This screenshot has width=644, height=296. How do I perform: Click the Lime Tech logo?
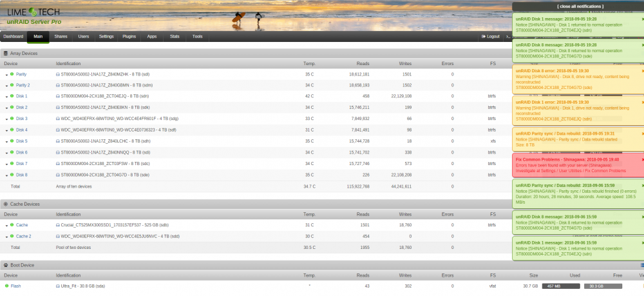(x=33, y=12)
